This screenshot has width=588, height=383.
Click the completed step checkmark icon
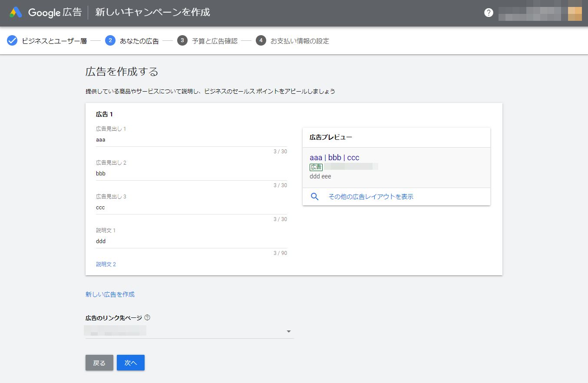12,41
